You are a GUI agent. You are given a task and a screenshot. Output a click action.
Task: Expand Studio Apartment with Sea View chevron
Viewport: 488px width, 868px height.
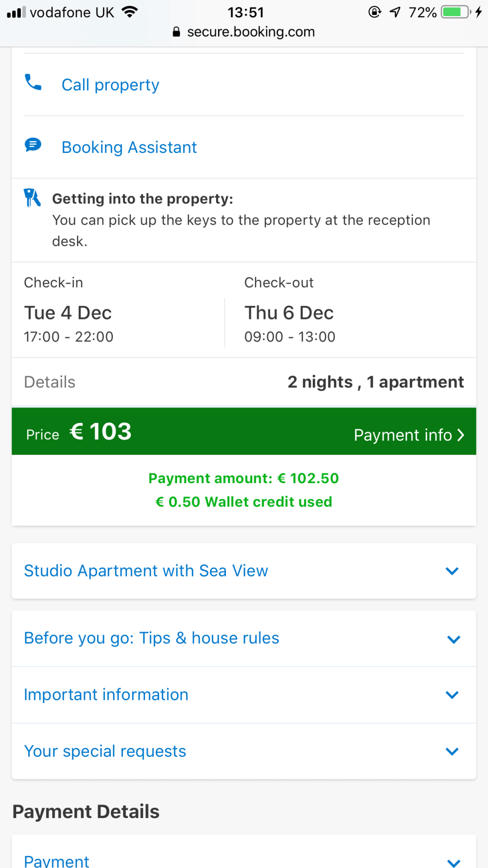click(x=452, y=571)
